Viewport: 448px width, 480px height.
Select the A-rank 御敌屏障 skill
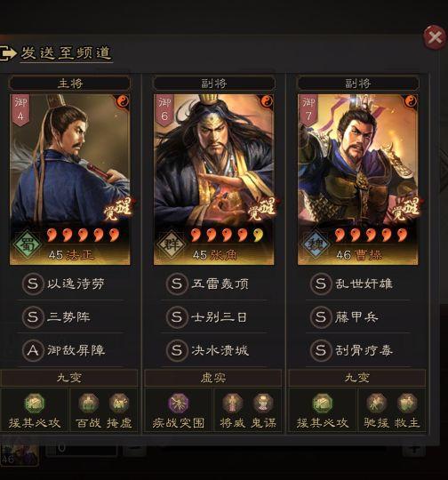point(71,350)
